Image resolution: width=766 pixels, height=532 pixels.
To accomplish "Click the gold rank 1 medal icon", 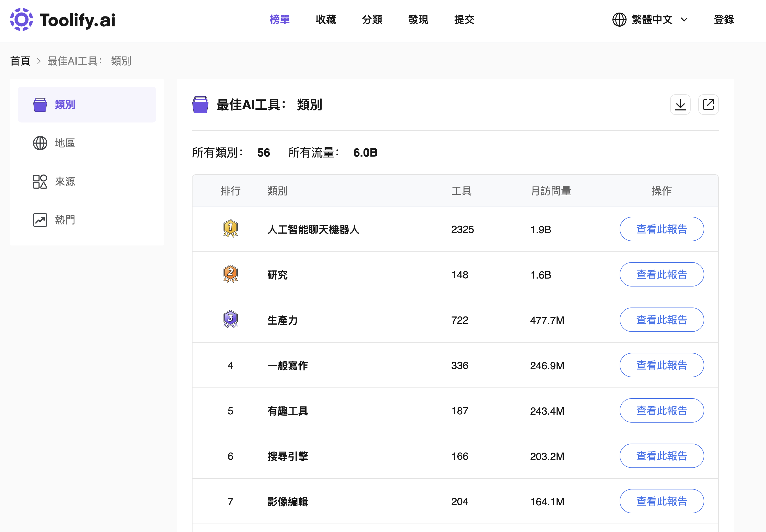I will point(230,229).
